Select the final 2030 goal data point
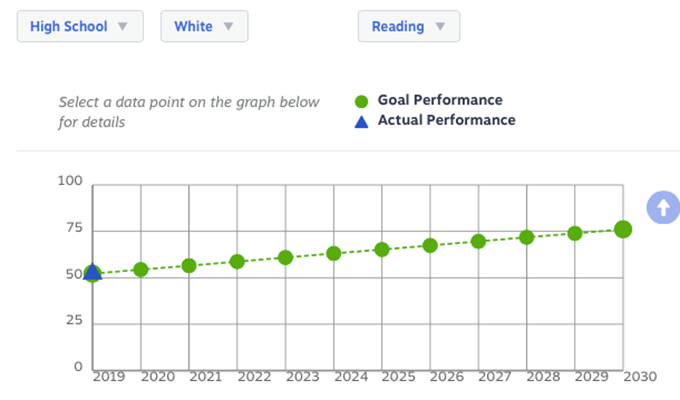 623,229
